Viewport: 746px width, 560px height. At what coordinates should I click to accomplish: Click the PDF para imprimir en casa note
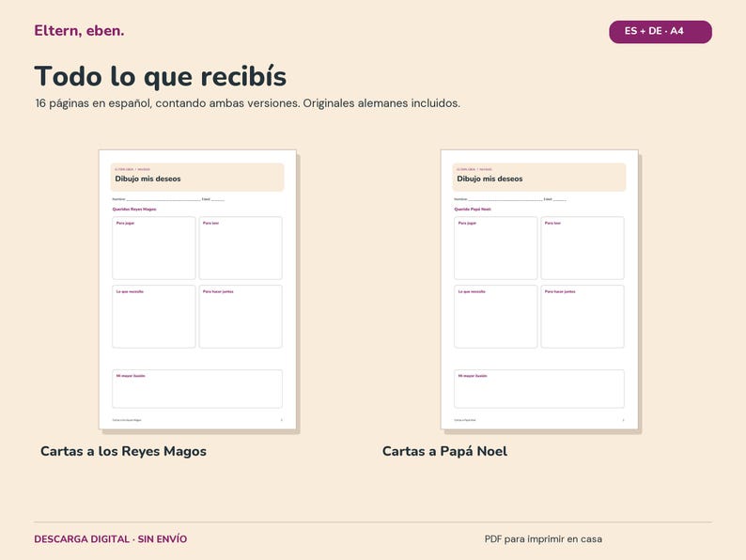coord(543,539)
